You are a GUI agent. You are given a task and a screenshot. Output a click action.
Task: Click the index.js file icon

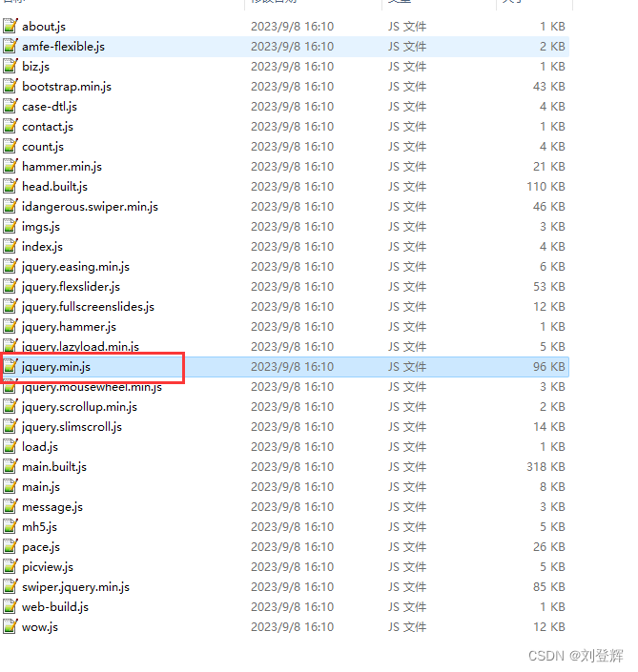pyautogui.click(x=10, y=247)
